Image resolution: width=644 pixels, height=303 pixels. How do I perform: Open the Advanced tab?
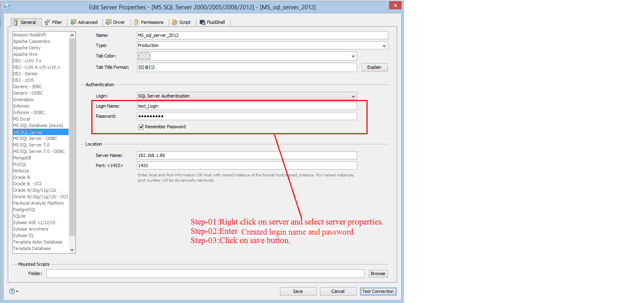84,22
